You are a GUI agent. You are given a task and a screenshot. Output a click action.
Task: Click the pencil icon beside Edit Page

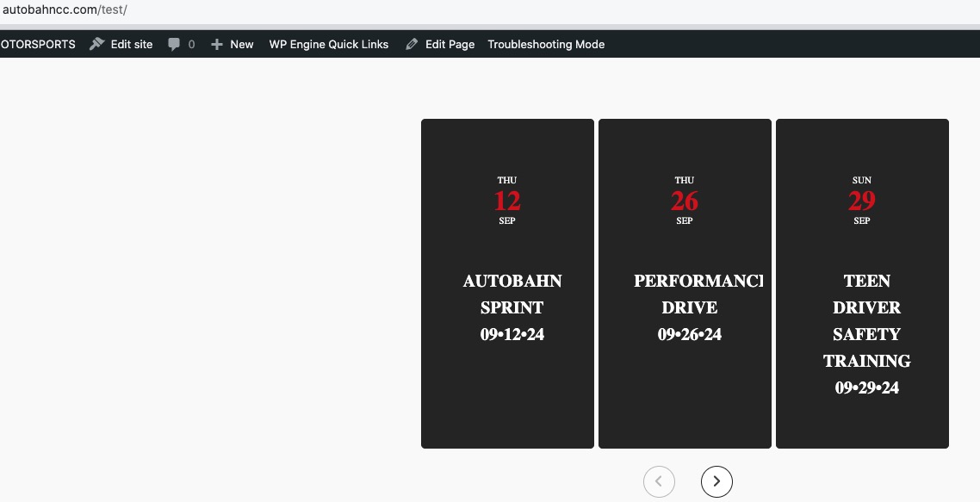click(x=412, y=45)
